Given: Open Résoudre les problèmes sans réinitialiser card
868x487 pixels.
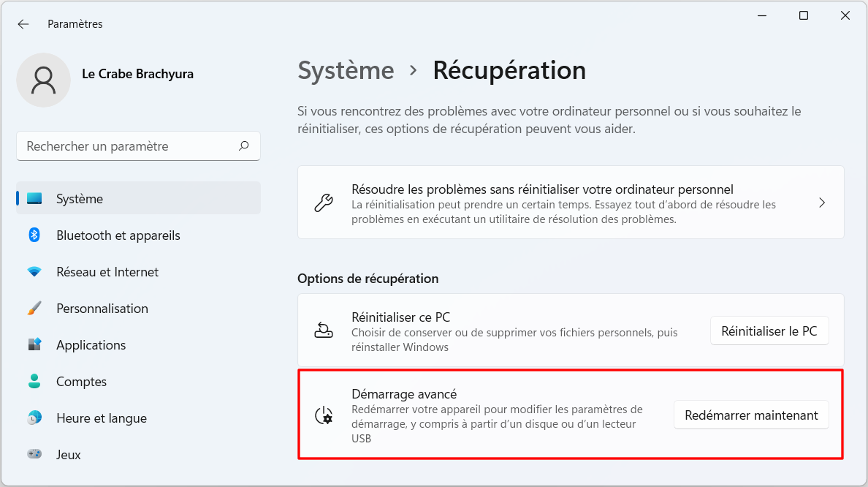Looking at the screenshot, I should 571,203.
